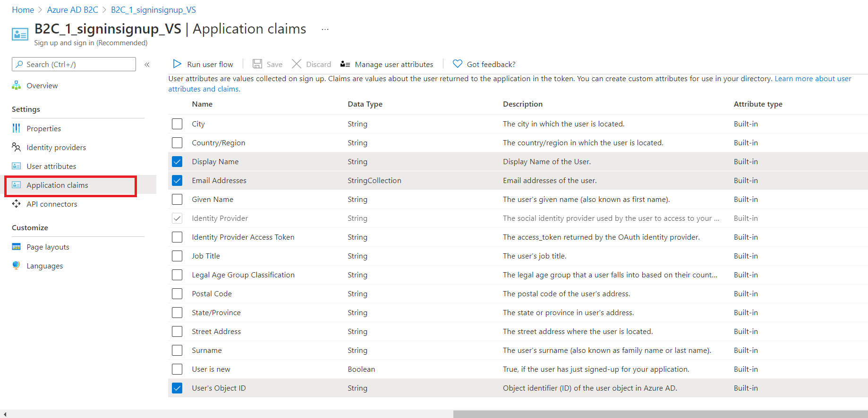Viewport: 868px width, 418px height.
Task: Click the Application claims card icon
Action: [17, 185]
